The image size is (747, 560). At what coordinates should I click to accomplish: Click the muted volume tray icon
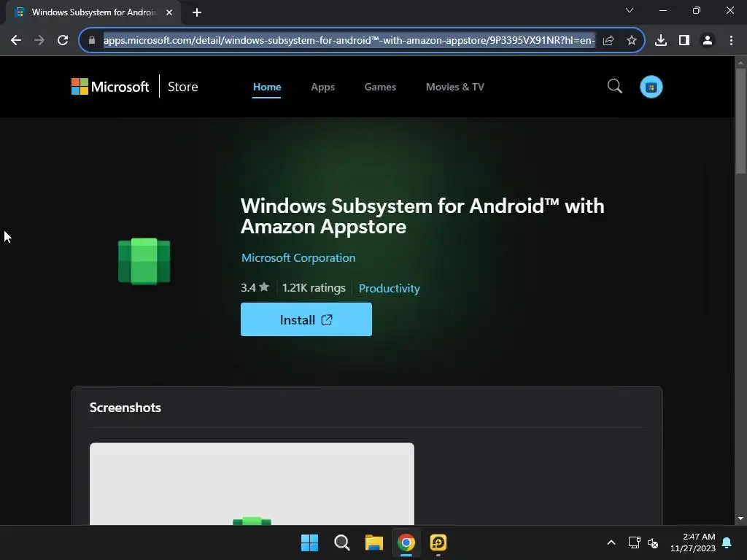(x=653, y=542)
